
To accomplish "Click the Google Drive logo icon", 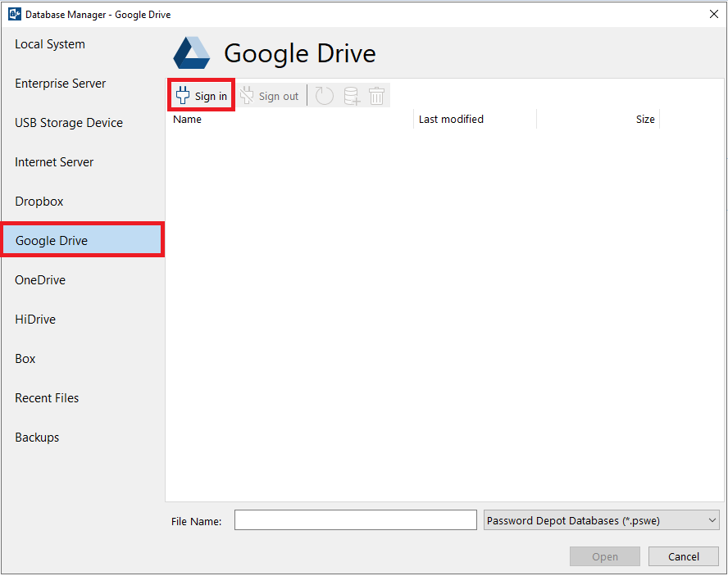I will (x=192, y=52).
